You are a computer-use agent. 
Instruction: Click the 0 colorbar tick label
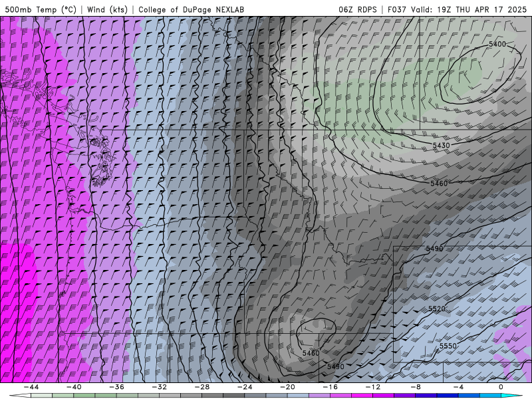coord(501,387)
